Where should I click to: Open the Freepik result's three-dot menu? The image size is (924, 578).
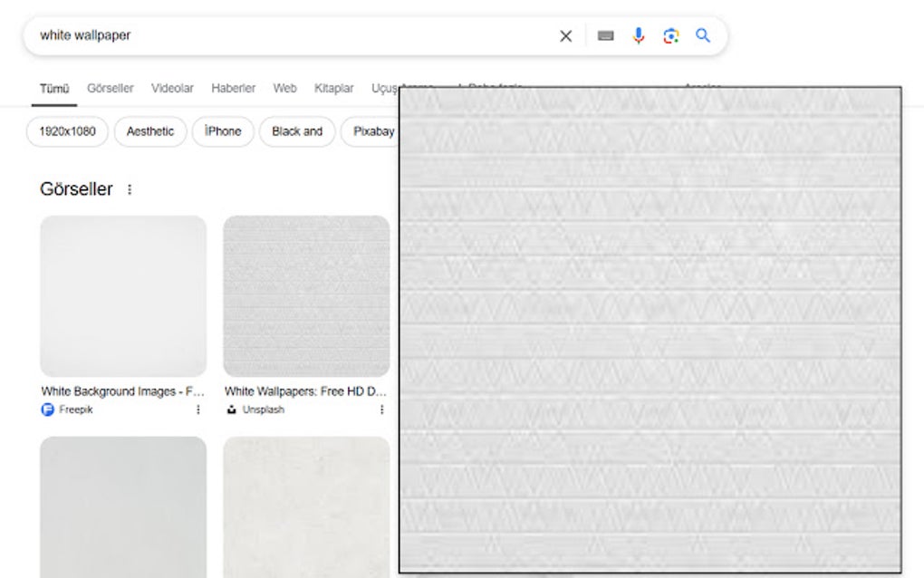[198, 409]
